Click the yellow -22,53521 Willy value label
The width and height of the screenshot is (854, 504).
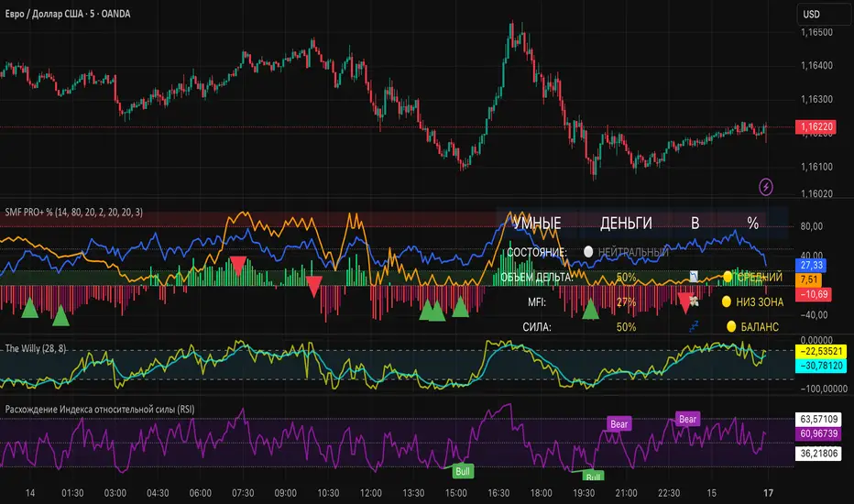(x=821, y=352)
